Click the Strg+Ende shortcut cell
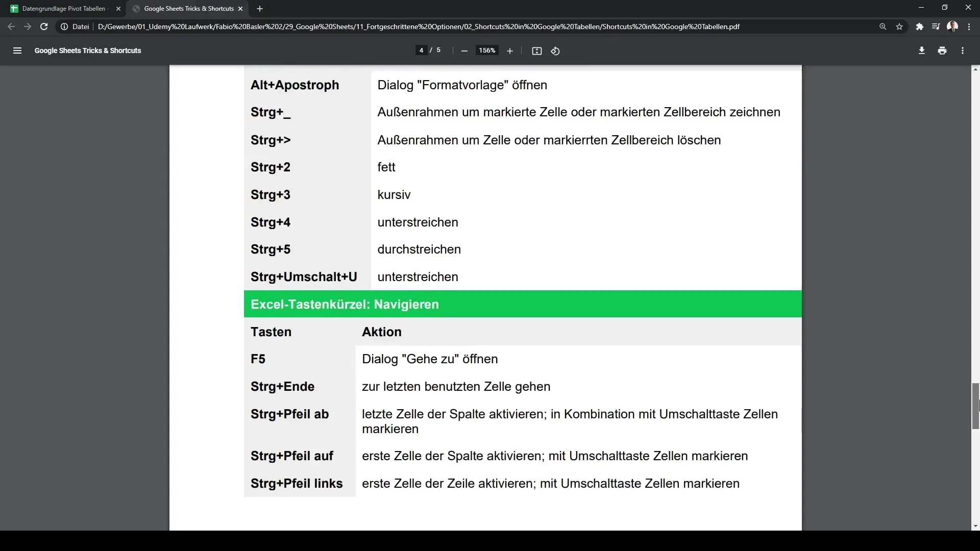 click(x=300, y=386)
